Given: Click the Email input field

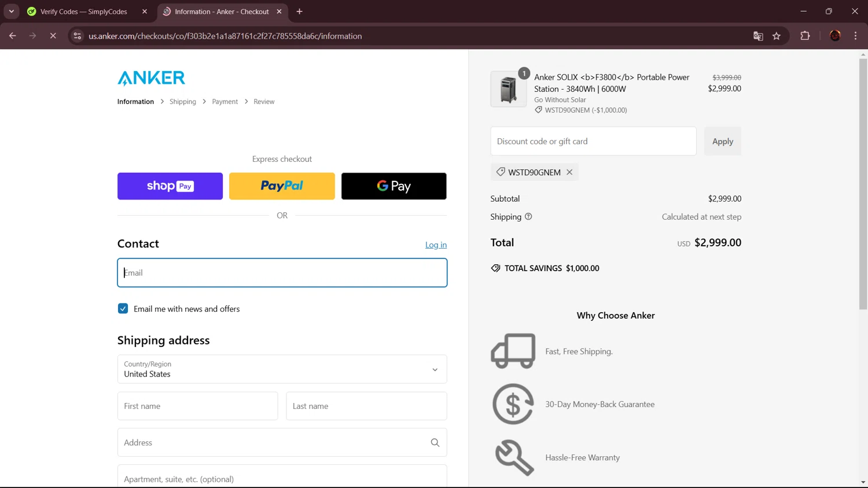Looking at the screenshot, I should pyautogui.click(x=282, y=273).
